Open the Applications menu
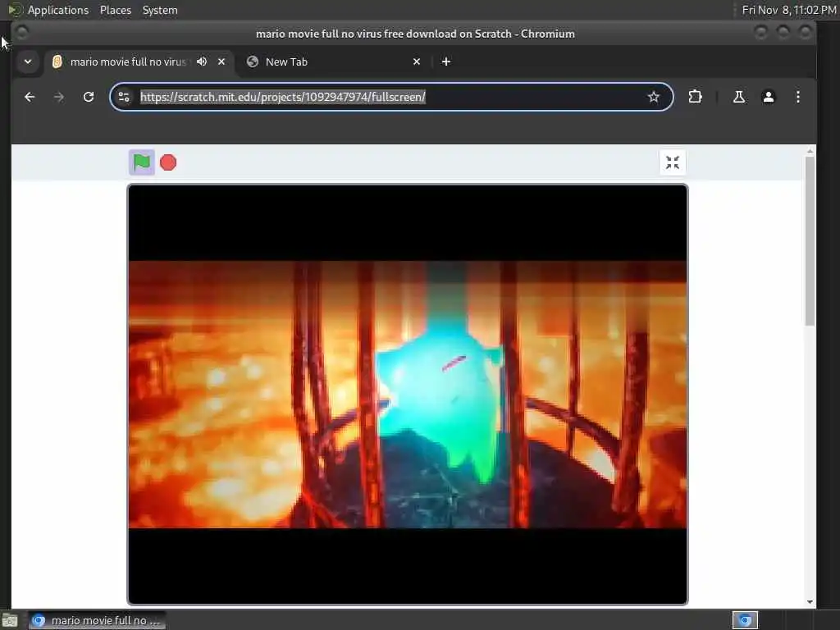 pyautogui.click(x=58, y=10)
